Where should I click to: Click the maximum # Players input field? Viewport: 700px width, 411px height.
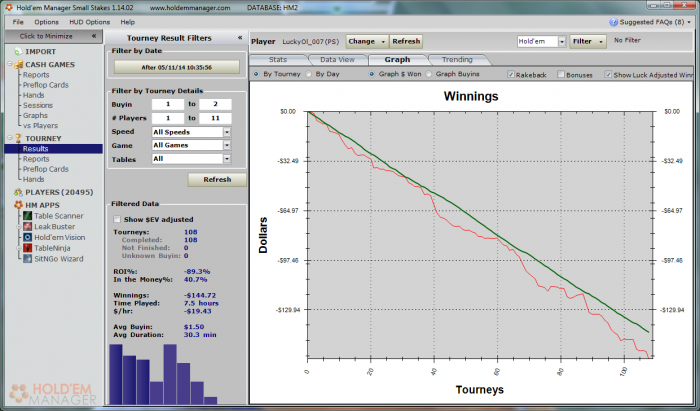click(x=215, y=118)
